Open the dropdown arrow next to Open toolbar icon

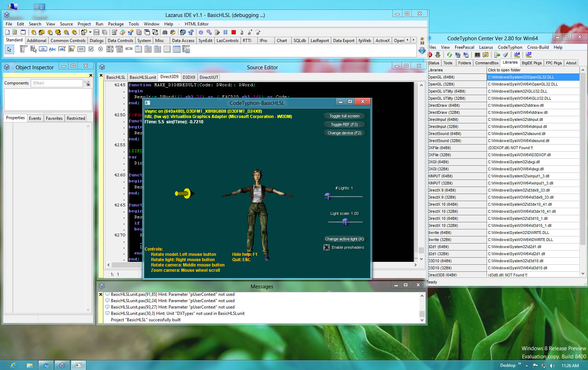point(90,32)
